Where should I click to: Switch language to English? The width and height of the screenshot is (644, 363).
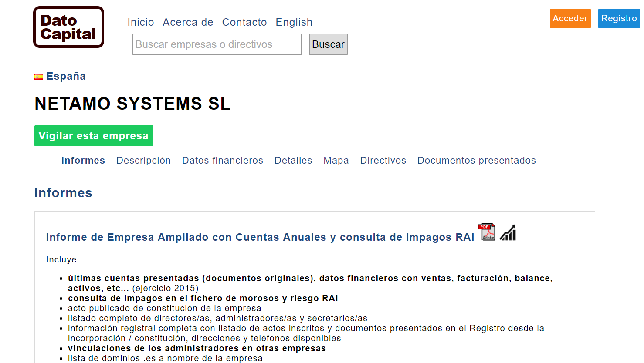[294, 22]
